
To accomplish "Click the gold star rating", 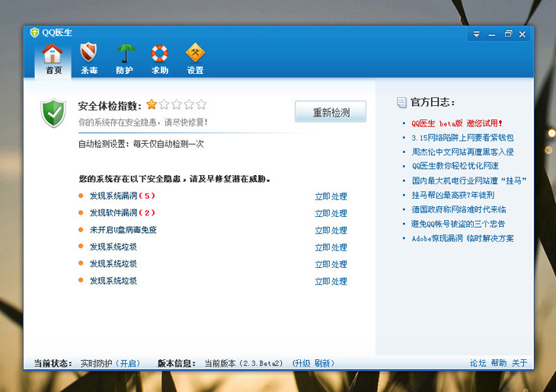I will click(x=152, y=104).
